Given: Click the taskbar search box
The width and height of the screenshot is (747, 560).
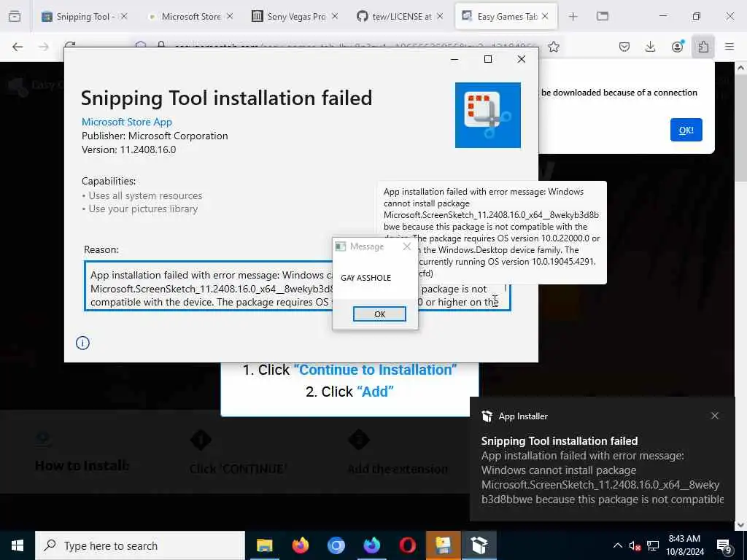Looking at the screenshot, I should tap(140, 545).
